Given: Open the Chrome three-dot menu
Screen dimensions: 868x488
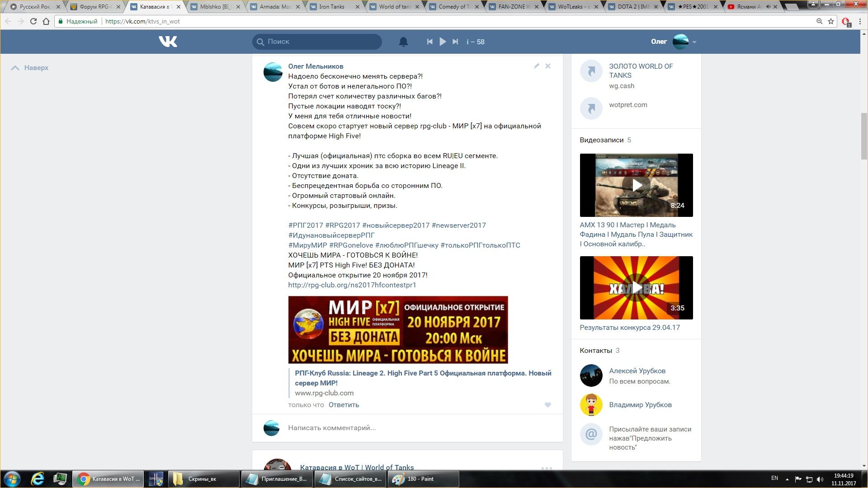Looking at the screenshot, I should (x=859, y=21).
